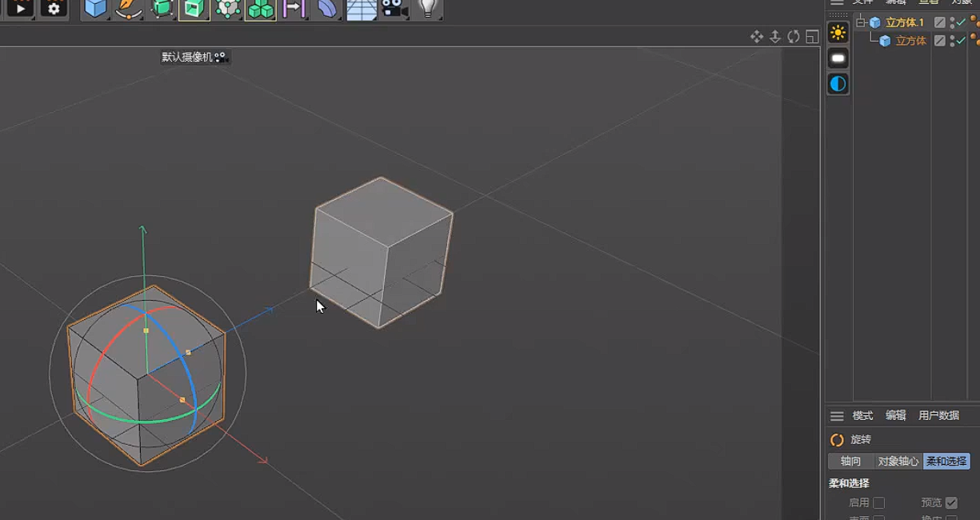Toggle the green checkmark for 立方体.1
The image size is (980, 520).
pyautogui.click(x=961, y=22)
